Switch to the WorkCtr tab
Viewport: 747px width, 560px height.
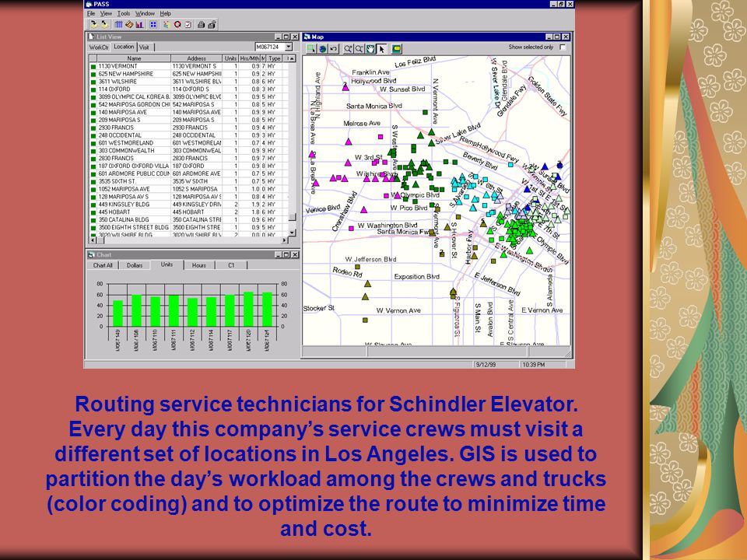[99, 47]
